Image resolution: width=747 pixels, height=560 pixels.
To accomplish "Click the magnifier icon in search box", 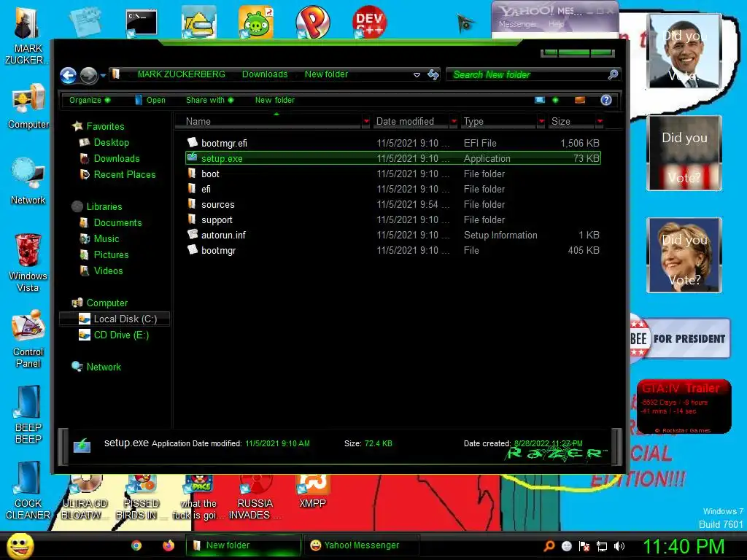I will [613, 74].
